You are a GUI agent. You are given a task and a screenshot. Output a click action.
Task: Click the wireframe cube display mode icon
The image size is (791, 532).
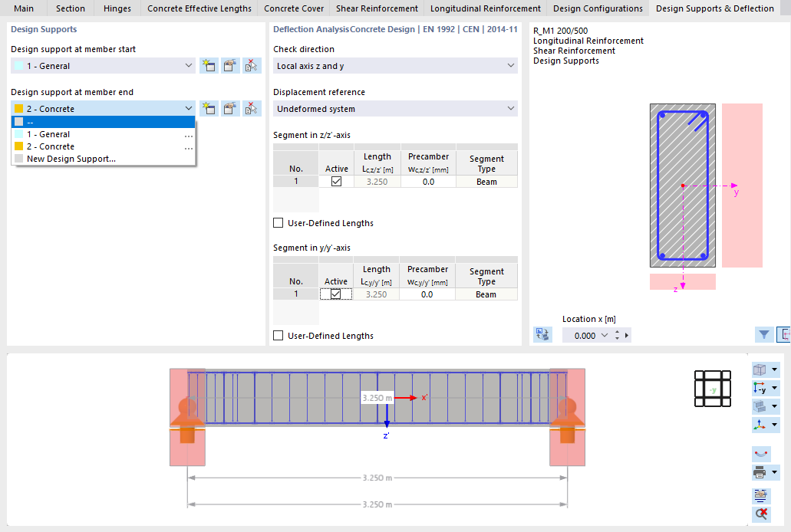[x=760, y=369]
